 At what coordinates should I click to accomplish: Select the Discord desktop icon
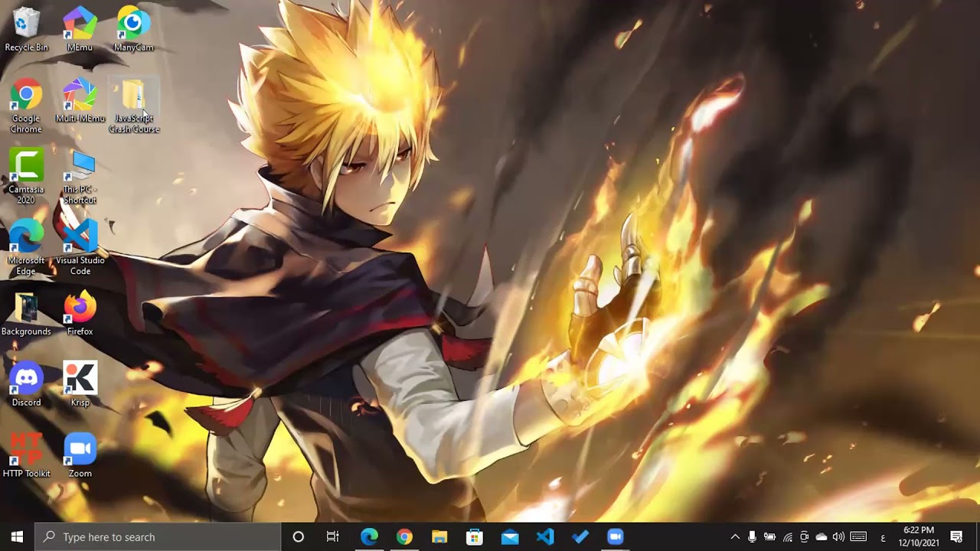coord(26,386)
